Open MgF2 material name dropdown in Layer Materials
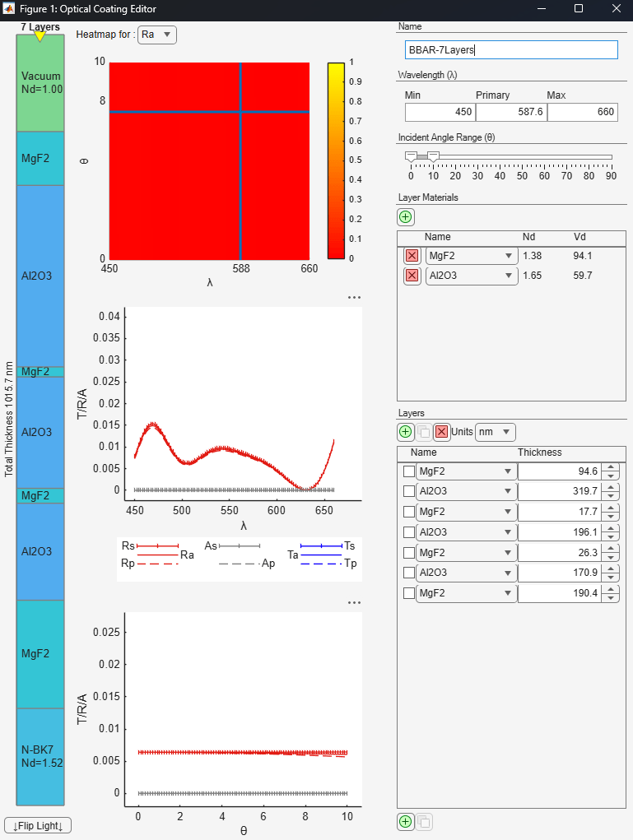The height and width of the screenshot is (840, 633). click(472, 256)
